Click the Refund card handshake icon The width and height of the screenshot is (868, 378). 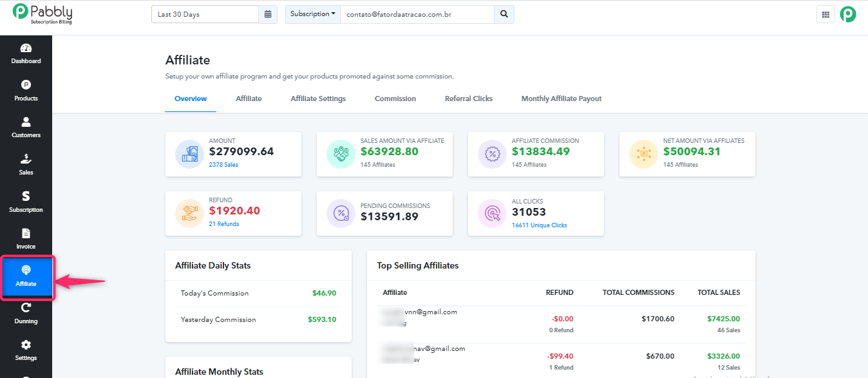[x=190, y=213]
